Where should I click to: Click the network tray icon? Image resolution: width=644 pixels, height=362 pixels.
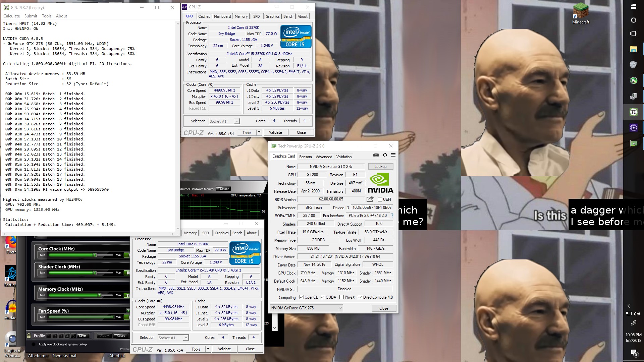point(629,314)
